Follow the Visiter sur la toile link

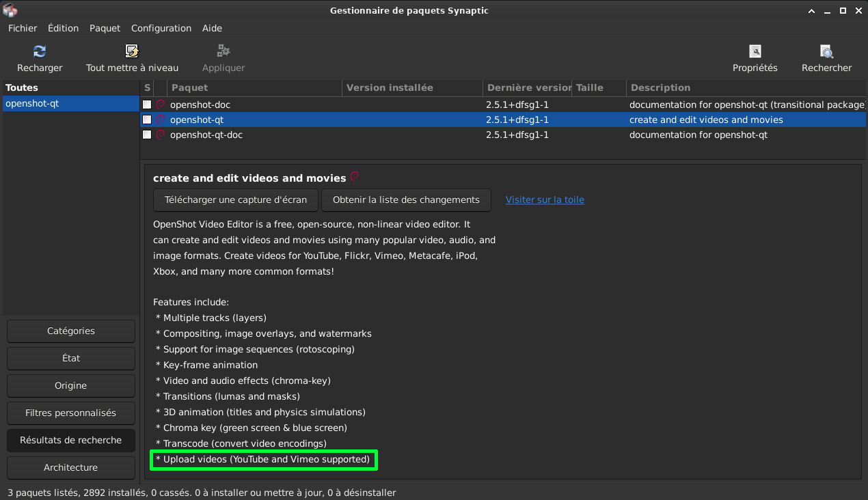[545, 200]
